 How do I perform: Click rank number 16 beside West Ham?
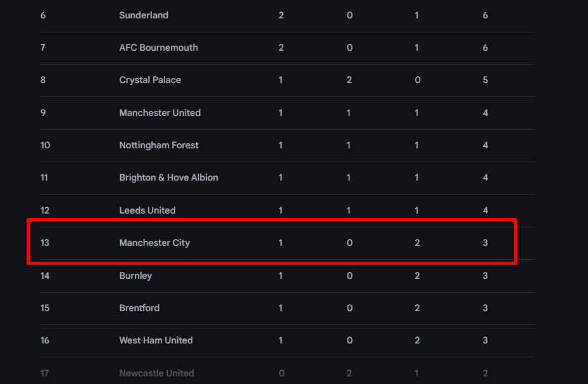tap(45, 340)
